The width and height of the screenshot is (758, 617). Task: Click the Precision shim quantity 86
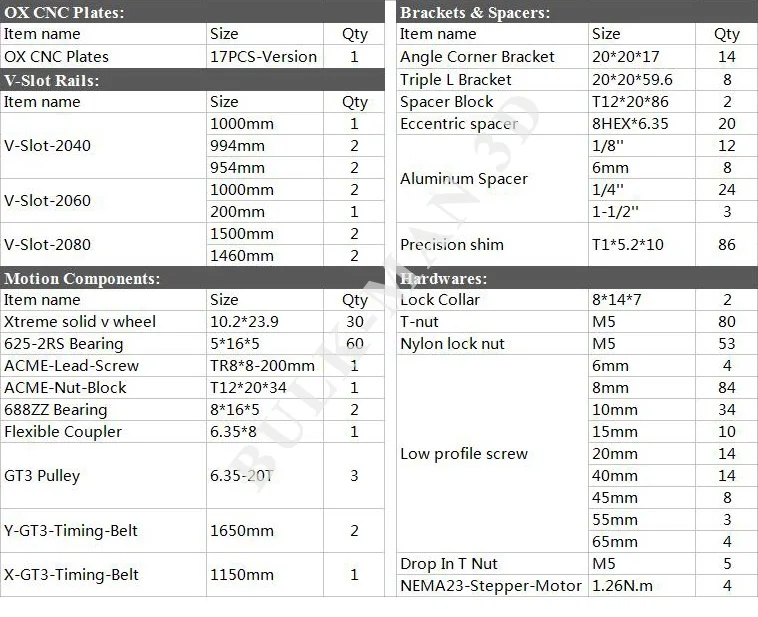727,244
